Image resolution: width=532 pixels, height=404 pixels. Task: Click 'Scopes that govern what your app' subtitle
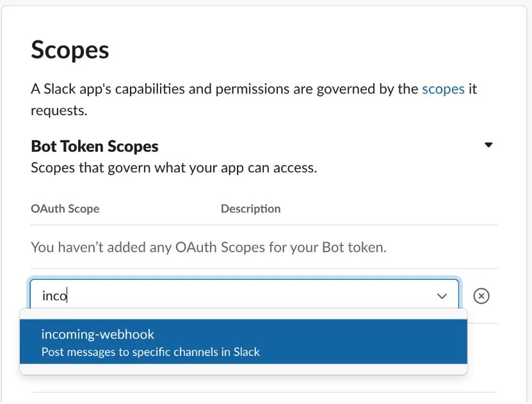174,168
